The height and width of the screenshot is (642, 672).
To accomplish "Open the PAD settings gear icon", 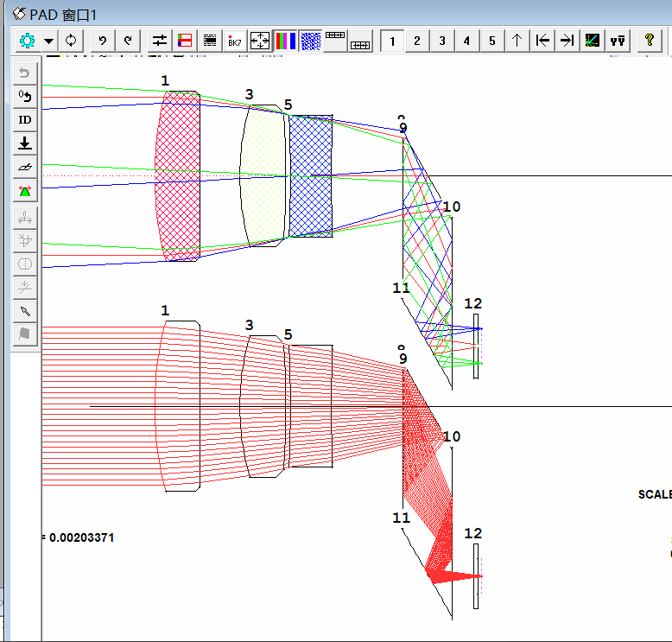I will pyautogui.click(x=28, y=41).
